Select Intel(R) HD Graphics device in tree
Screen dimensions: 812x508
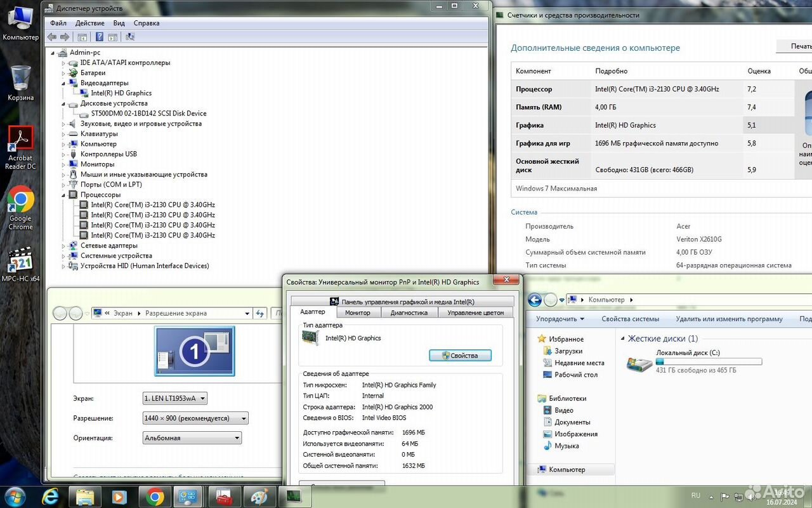(121, 93)
